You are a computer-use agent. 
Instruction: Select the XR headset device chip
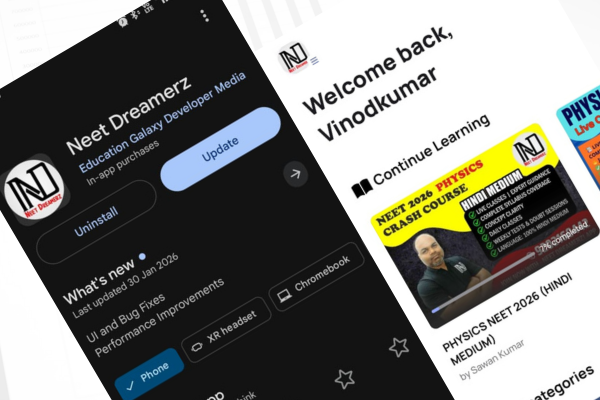(x=227, y=330)
